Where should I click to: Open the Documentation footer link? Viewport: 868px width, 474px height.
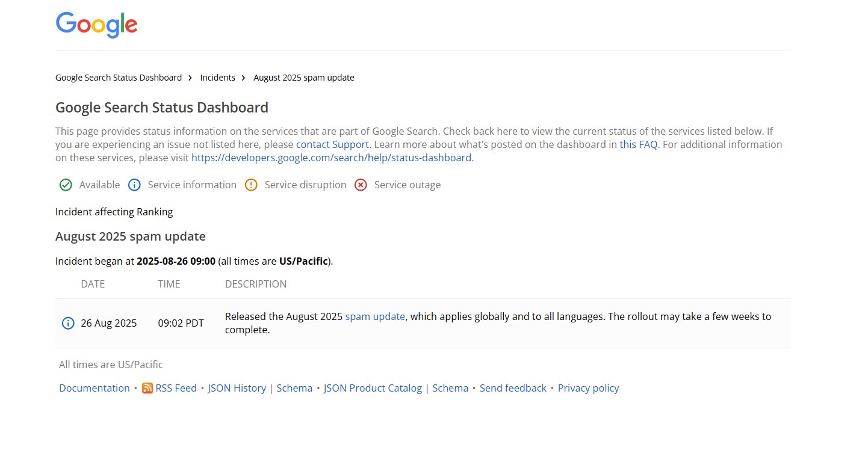pyautogui.click(x=95, y=388)
